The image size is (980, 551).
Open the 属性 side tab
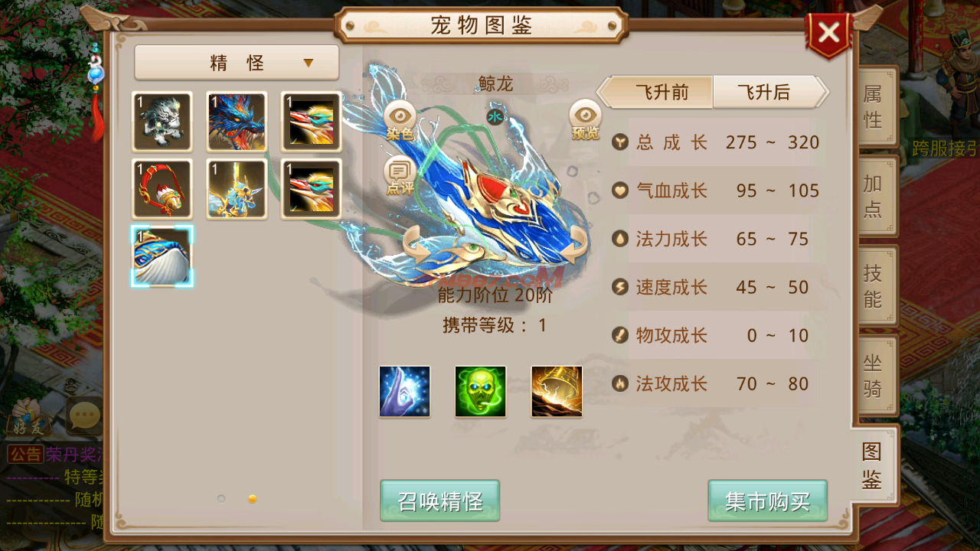(874, 107)
